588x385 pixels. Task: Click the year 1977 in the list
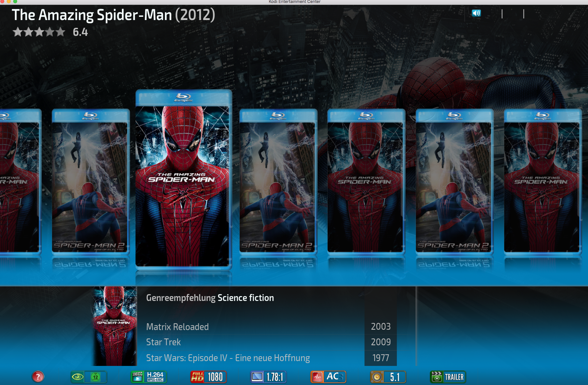click(381, 358)
